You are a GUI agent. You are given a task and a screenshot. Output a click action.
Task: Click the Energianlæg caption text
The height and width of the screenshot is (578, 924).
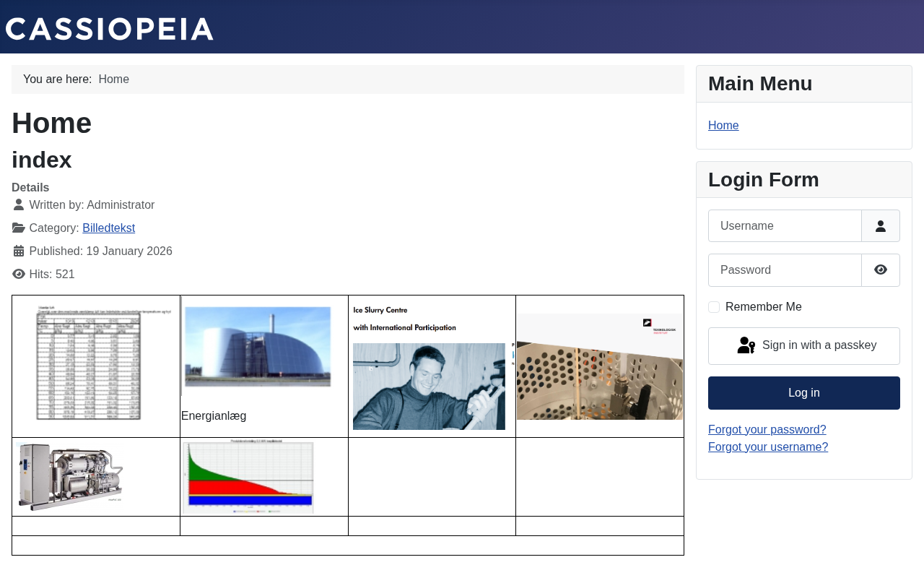pos(214,416)
